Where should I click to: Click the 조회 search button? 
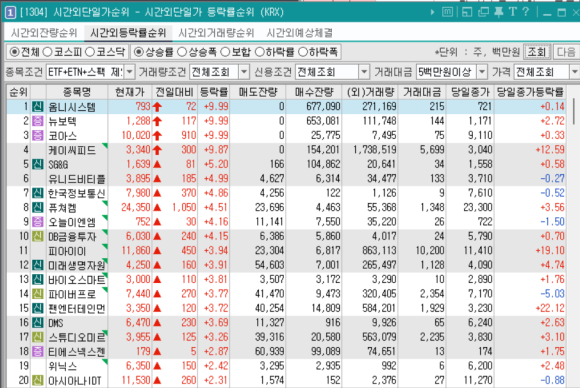[537, 52]
